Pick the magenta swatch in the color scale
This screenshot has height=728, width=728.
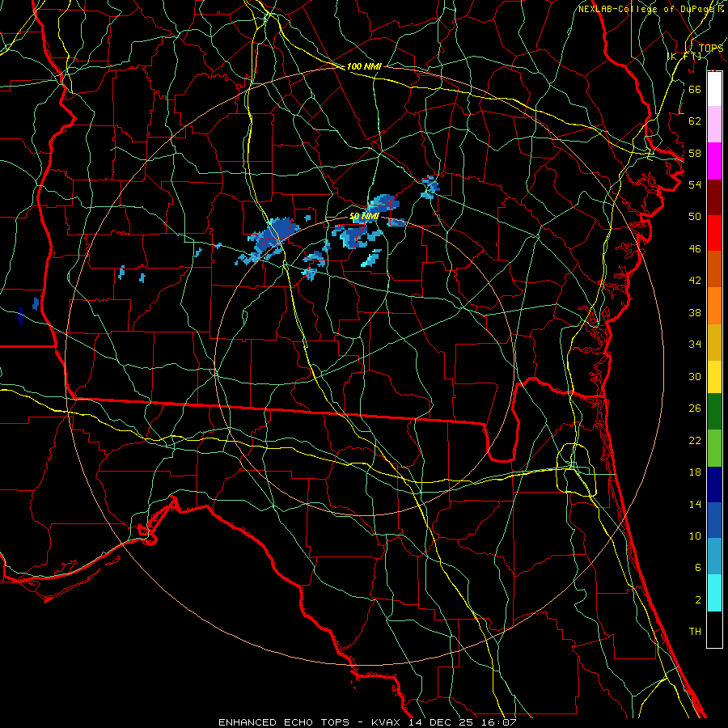point(714,161)
